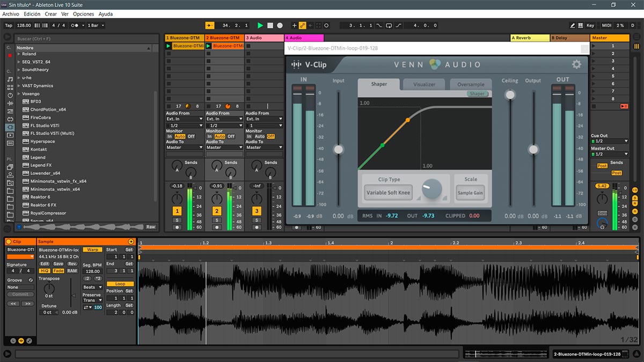Select the Sounds category music note icon
This screenshot has width=644, height=362.
[10, 79]
